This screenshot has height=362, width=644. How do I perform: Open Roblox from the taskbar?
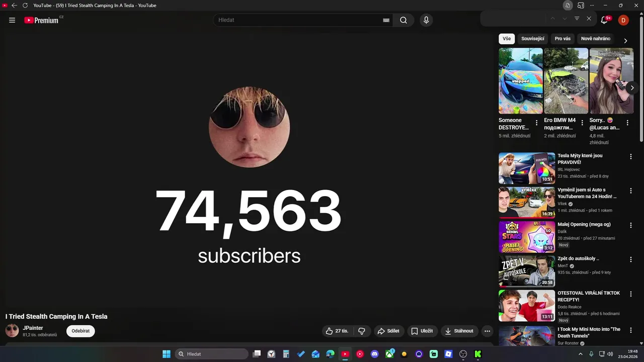tap(448, 354)
